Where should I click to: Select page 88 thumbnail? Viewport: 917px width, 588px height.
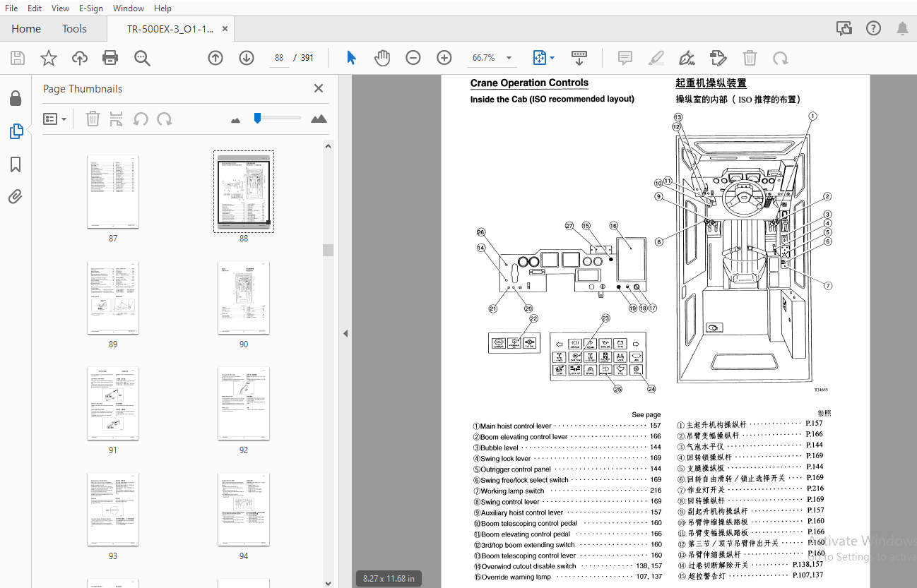[244, 192]
